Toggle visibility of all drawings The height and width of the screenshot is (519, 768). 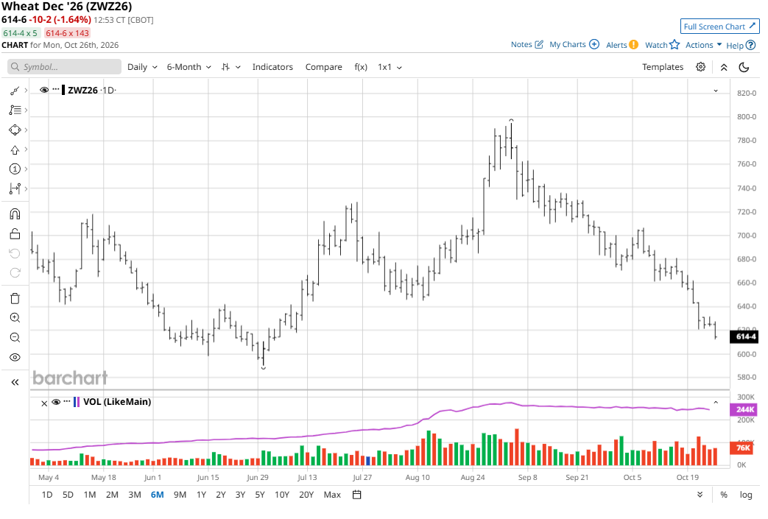coord(15,357)
